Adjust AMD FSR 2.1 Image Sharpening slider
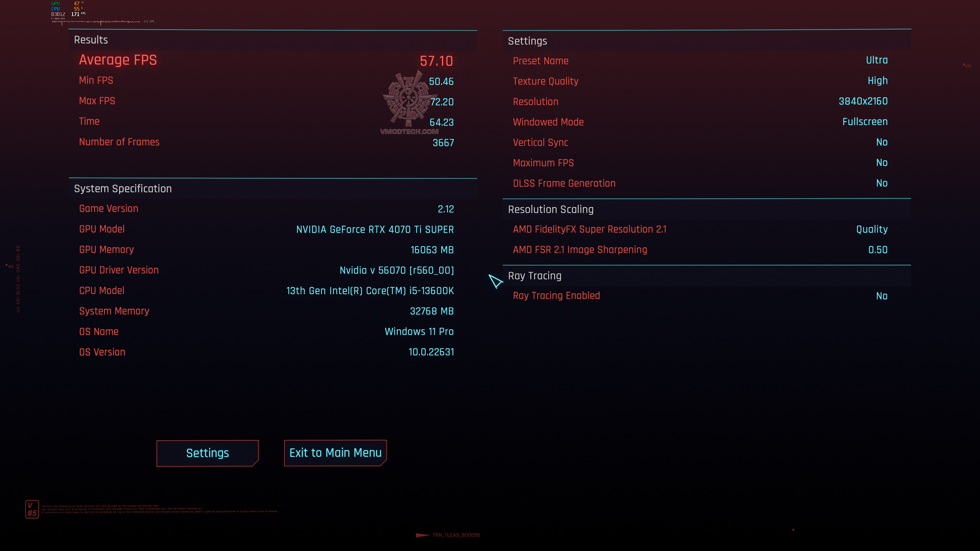 pos(878,249)
